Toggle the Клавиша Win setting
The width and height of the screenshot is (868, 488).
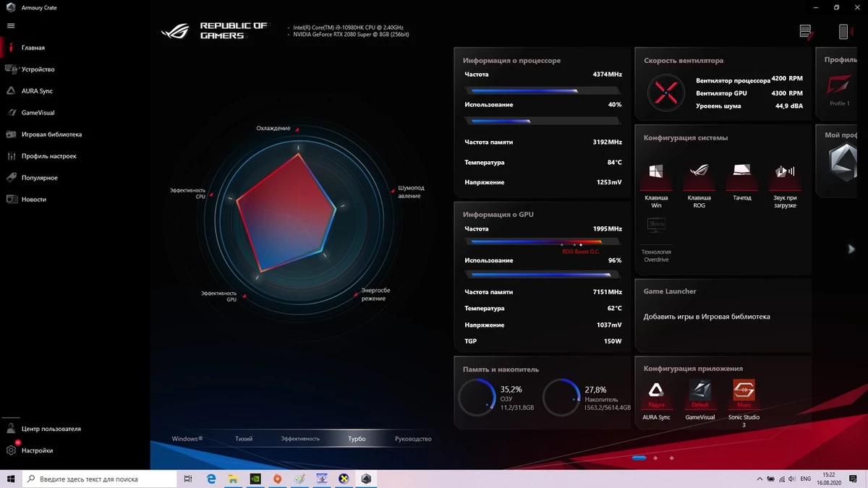[x=656, y=172]
